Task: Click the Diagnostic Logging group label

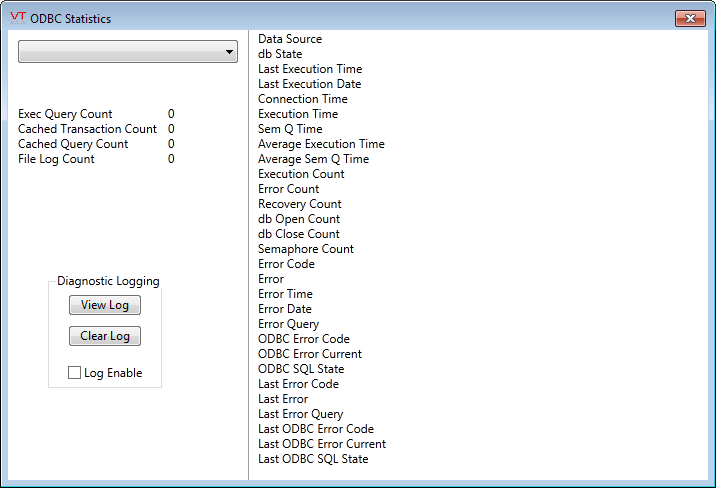Action: click(108, 281)
